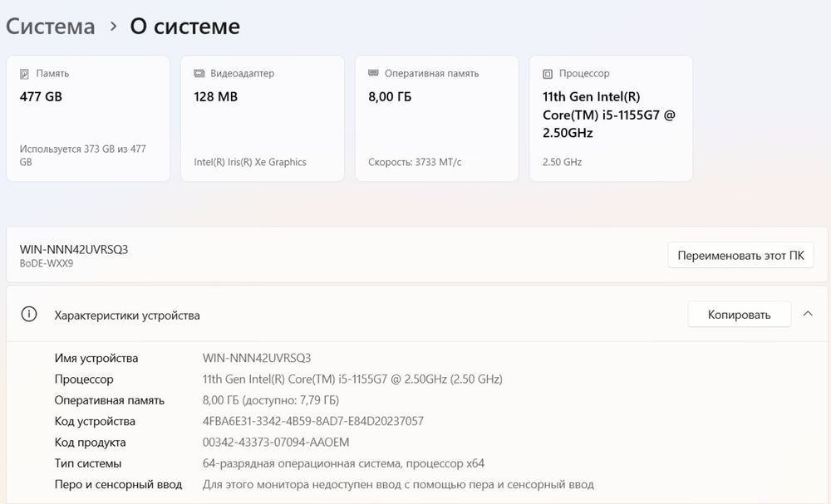Click the video adapter icon beside Видеоадаптер

[199, 73]
